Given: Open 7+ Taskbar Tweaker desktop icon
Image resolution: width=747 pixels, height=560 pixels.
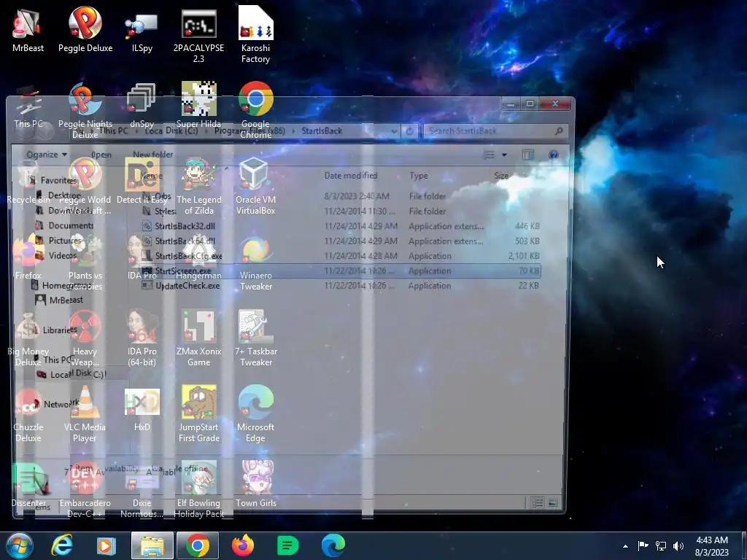Looking at the screenshot, I should 256,338.
